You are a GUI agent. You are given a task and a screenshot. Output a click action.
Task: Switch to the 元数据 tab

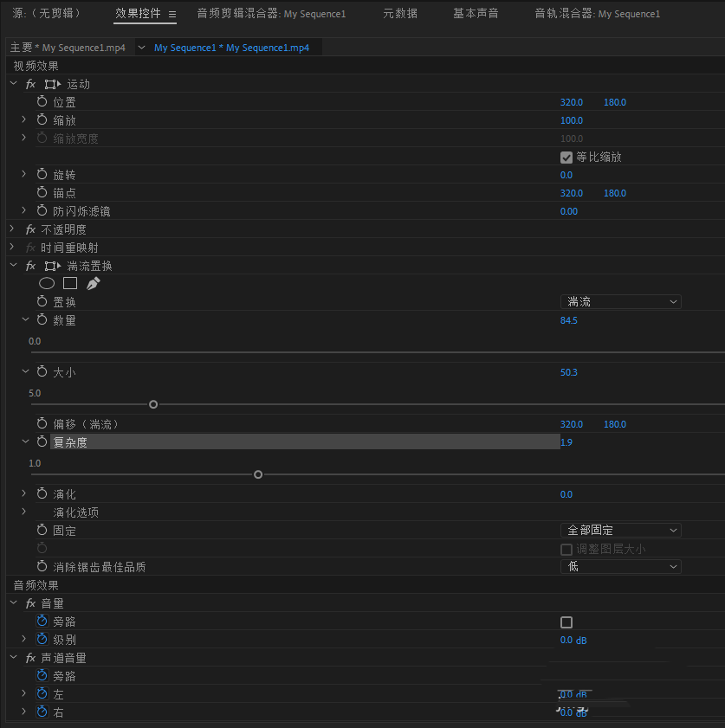click(400, 14)
